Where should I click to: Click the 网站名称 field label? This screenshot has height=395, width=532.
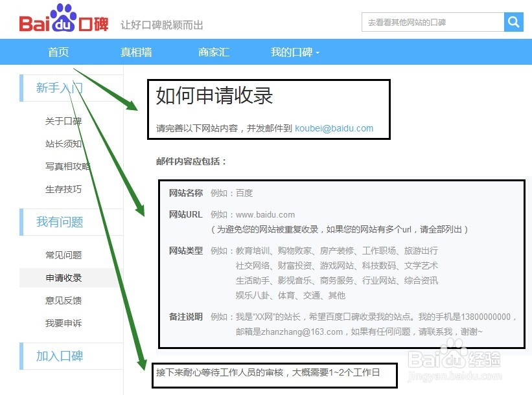186,193
